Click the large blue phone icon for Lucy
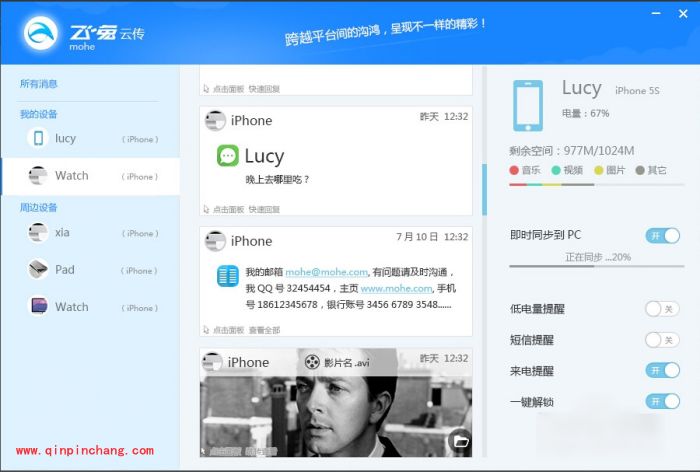The height and width of the screenshot is (472, 700). (x=528, y=106)
